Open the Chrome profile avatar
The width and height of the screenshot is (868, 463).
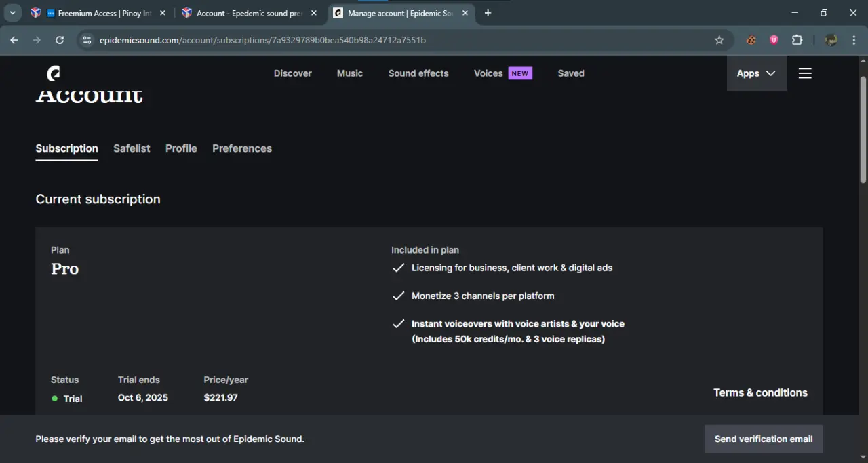pos(831,40)
